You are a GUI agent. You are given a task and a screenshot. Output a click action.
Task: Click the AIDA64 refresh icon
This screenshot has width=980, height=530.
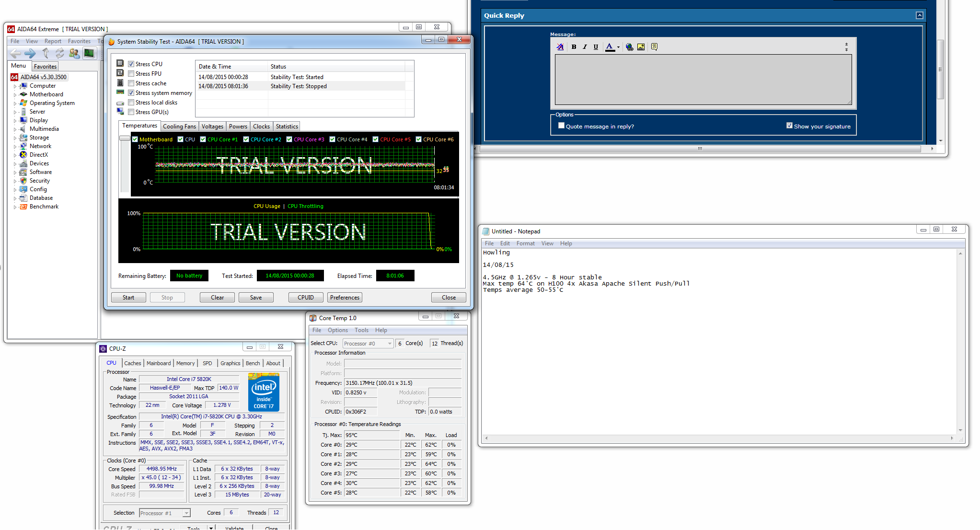pyautogui.click(x=59, y=53)
